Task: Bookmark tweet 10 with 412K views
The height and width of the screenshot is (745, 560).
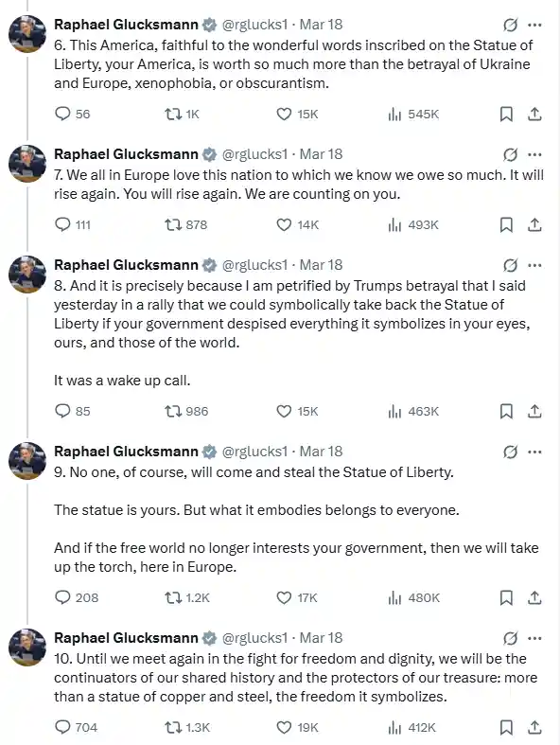Action: click(506, 727)
